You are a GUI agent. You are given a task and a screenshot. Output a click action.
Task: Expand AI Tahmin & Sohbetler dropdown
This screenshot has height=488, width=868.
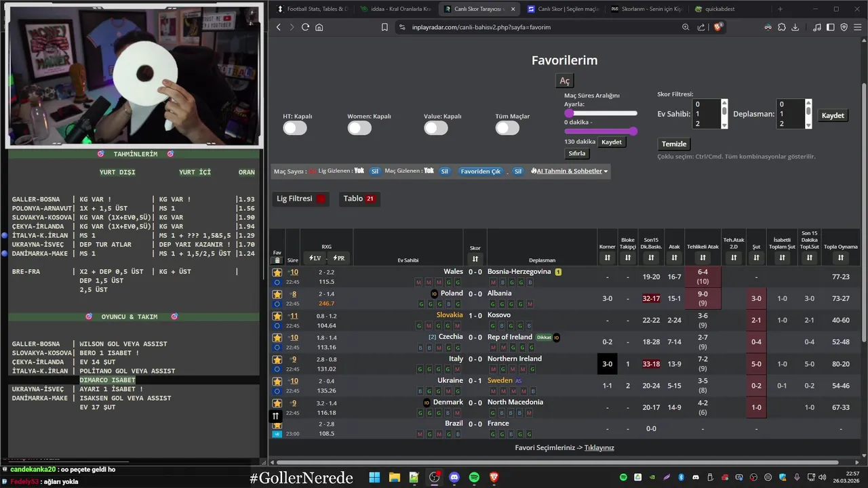coord(569,171)
